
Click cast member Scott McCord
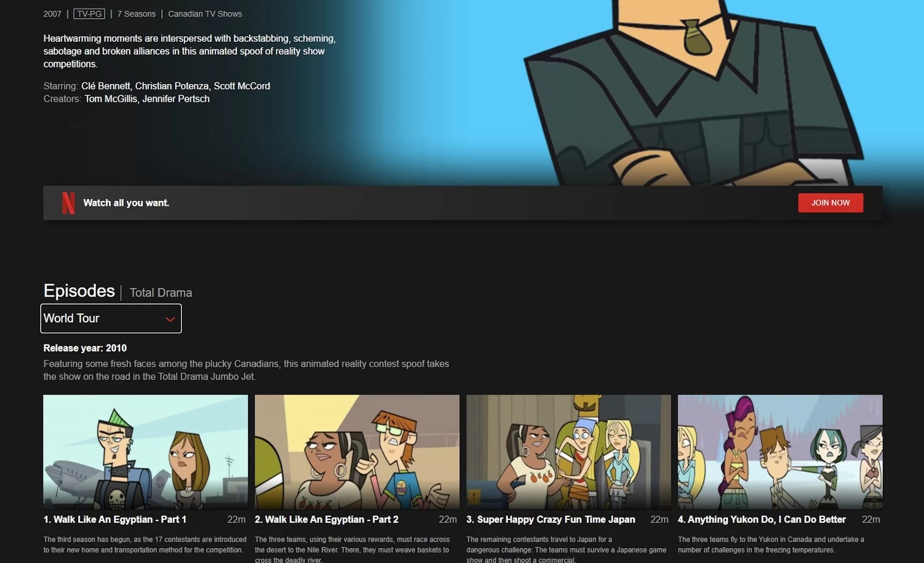(x=242, y=86)
